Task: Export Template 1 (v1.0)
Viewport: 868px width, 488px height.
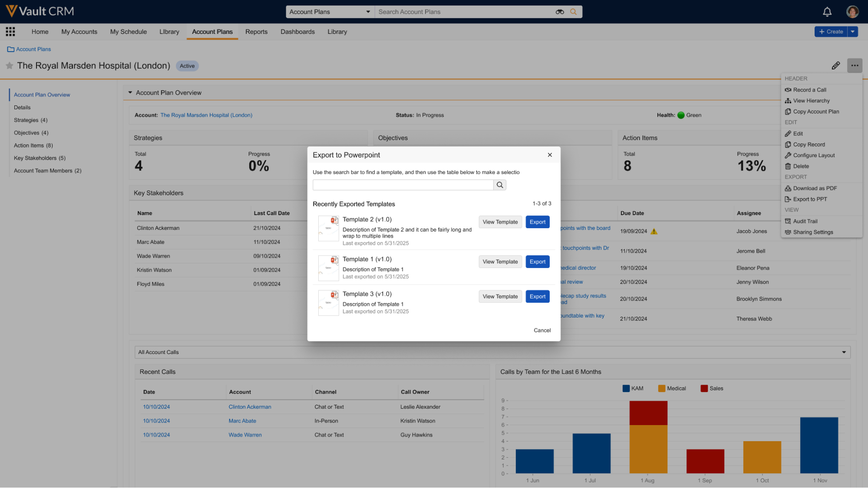Action: [537, 262]
